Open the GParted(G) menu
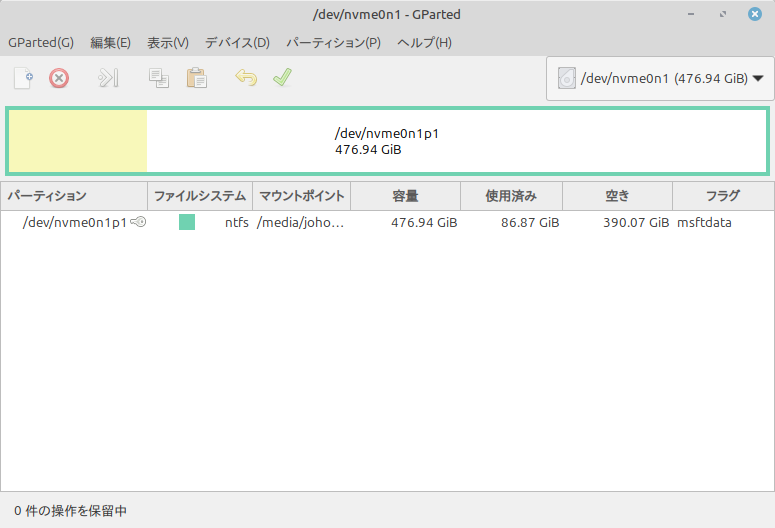 [x=41, y=43]
